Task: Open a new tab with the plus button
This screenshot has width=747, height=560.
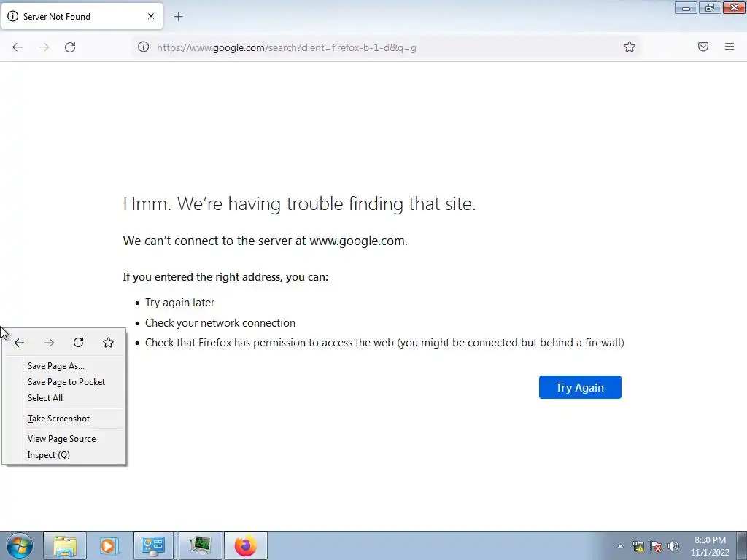Action: click(178, 17)
